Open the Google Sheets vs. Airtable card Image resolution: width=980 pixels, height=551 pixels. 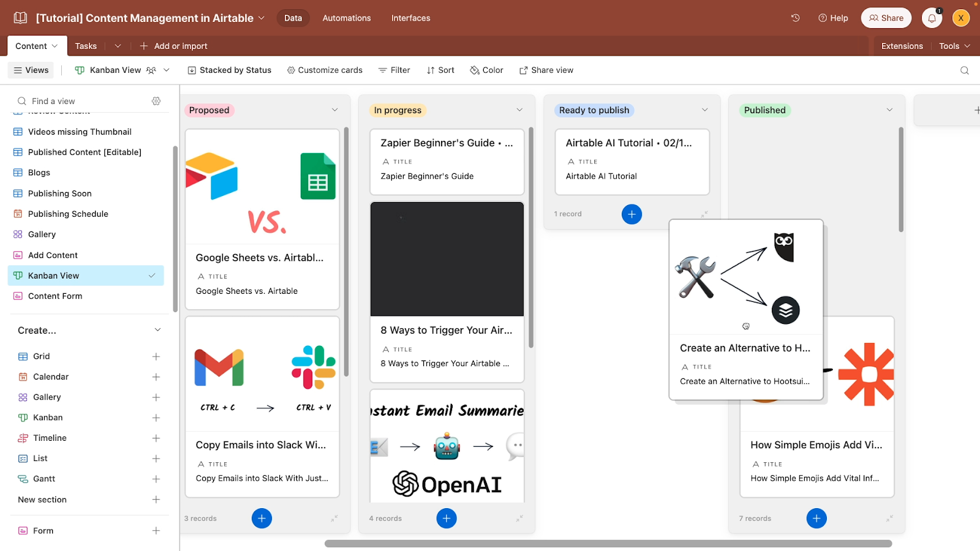[x=262, y=219]
